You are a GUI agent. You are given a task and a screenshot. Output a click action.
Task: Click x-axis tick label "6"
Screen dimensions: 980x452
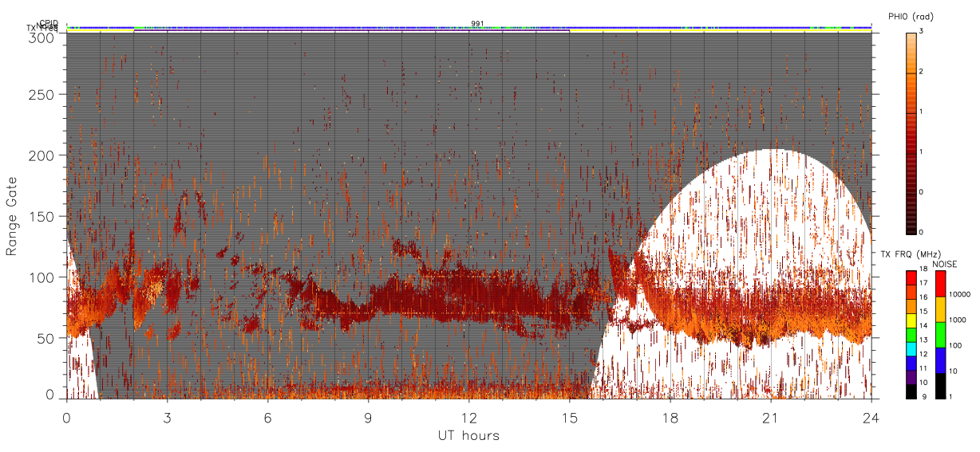(x=268, y=417)
